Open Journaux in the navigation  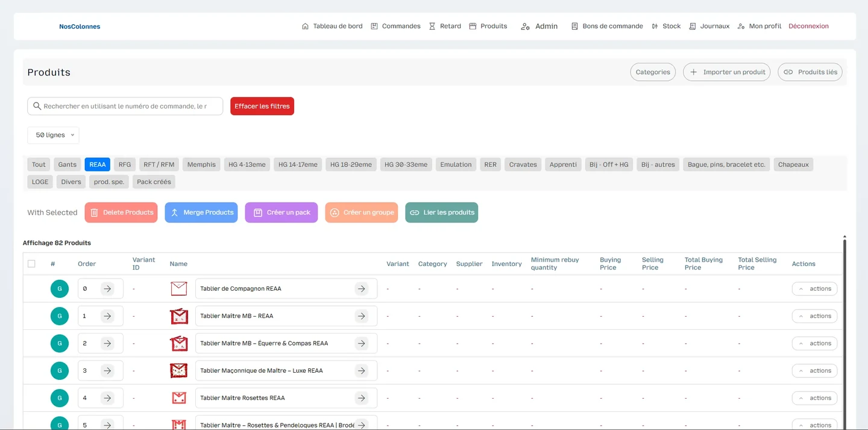[709, 27]
